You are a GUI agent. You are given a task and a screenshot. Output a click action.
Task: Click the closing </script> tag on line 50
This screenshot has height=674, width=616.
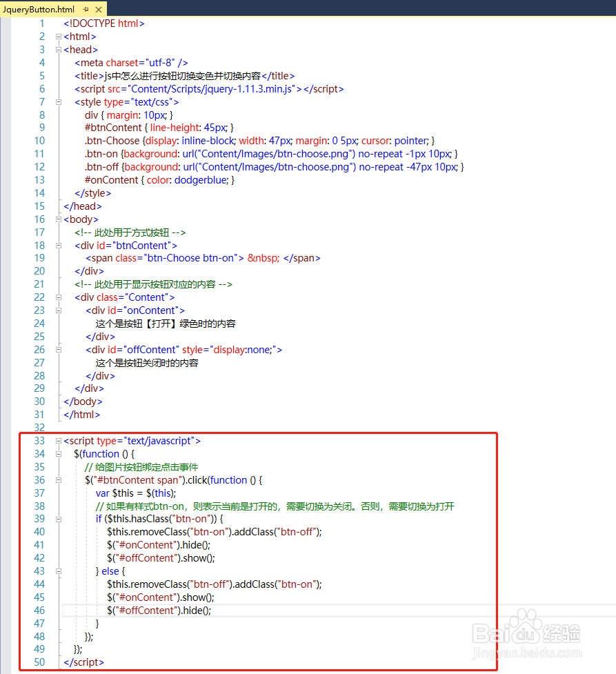coord(84,662)
